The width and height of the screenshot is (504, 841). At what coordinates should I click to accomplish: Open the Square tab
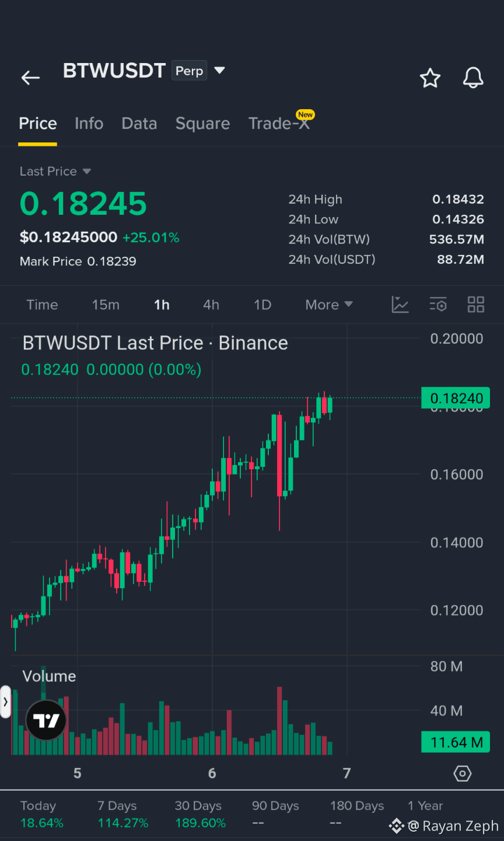tap(202, 124)
